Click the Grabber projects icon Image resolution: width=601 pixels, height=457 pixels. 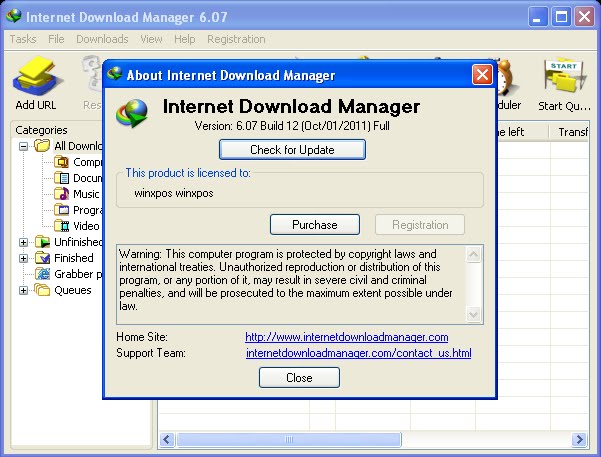click(42, 274)
